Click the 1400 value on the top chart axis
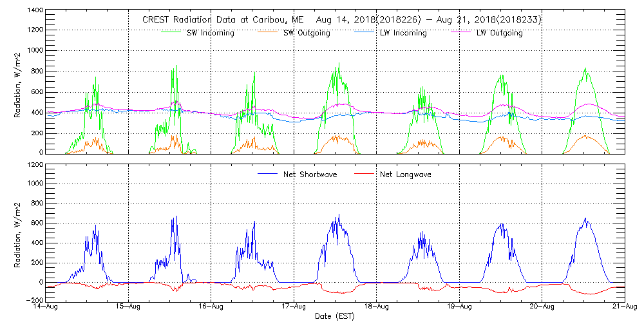The height and width of the screenshot is (322, 644). click(35, 11)
